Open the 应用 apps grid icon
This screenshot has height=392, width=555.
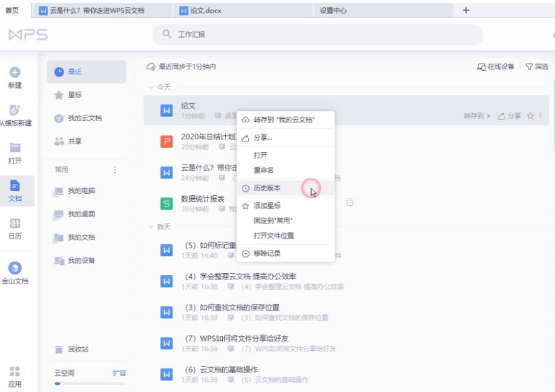(15, 372)
